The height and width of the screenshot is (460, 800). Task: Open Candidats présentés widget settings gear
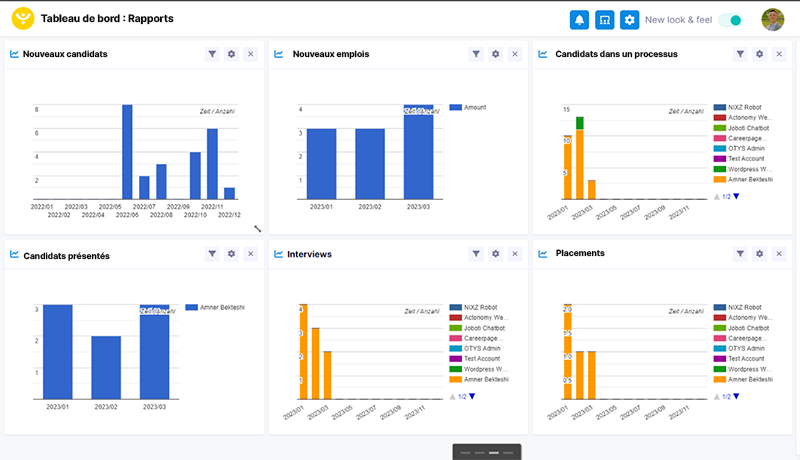pyautogui.click(x=231, y=255)
